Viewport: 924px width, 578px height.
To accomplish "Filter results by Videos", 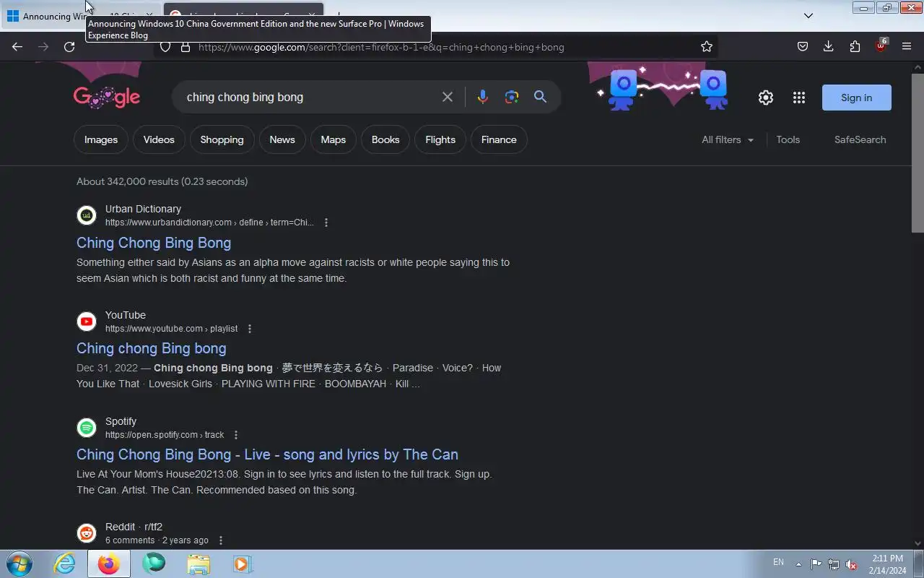I will (159, 139).
